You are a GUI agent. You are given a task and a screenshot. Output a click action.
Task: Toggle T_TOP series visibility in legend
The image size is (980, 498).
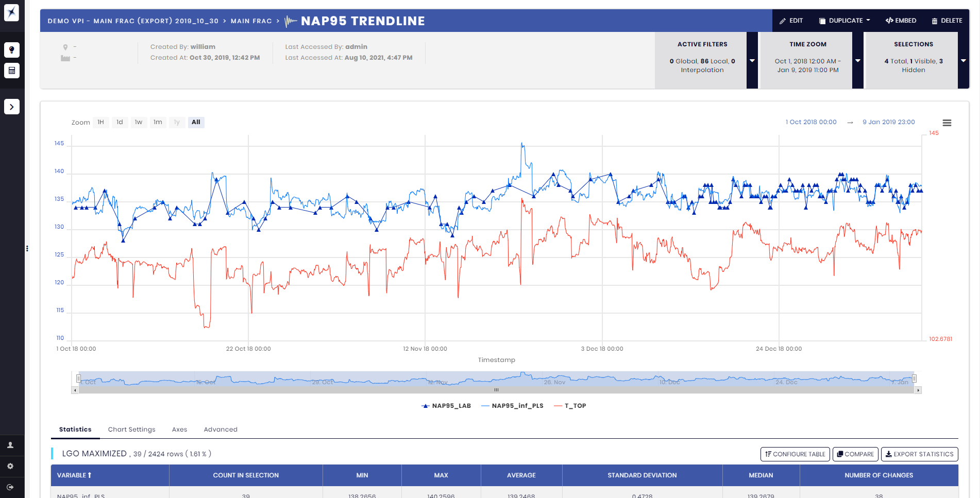tap(570, 406)
